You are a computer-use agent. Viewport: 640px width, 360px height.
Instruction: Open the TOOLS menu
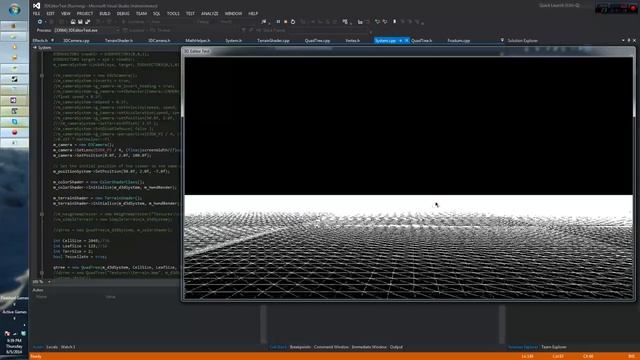[173, 13]
